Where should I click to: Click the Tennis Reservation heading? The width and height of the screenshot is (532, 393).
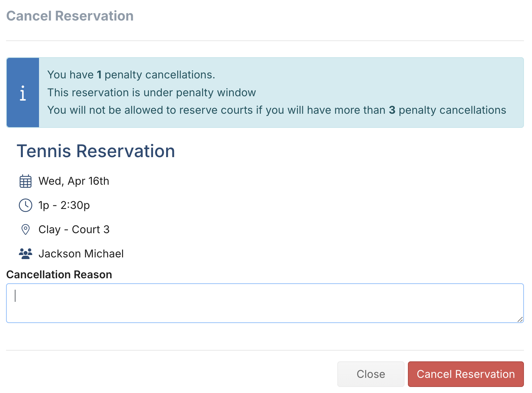(96, 151)
